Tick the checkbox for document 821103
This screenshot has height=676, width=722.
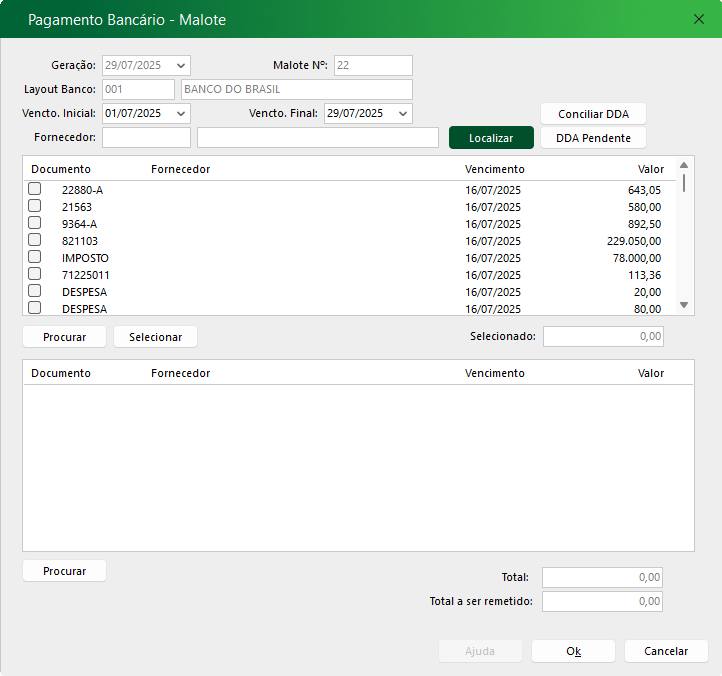tap(35, 240)
